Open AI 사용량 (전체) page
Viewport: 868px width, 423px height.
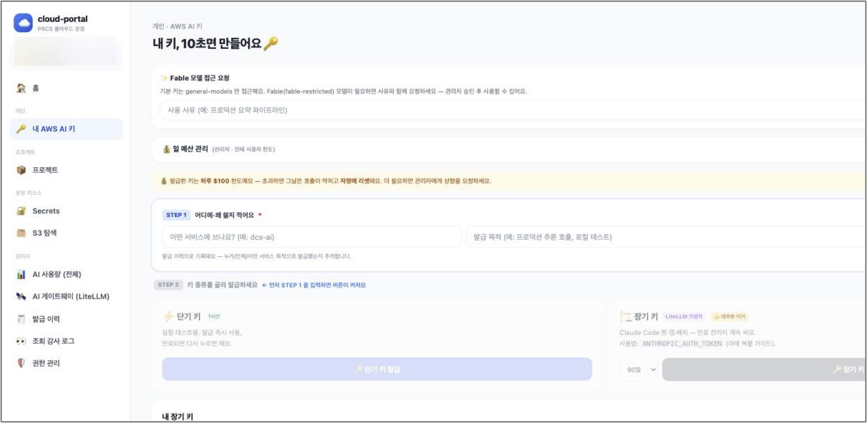[x=66, y=275]
